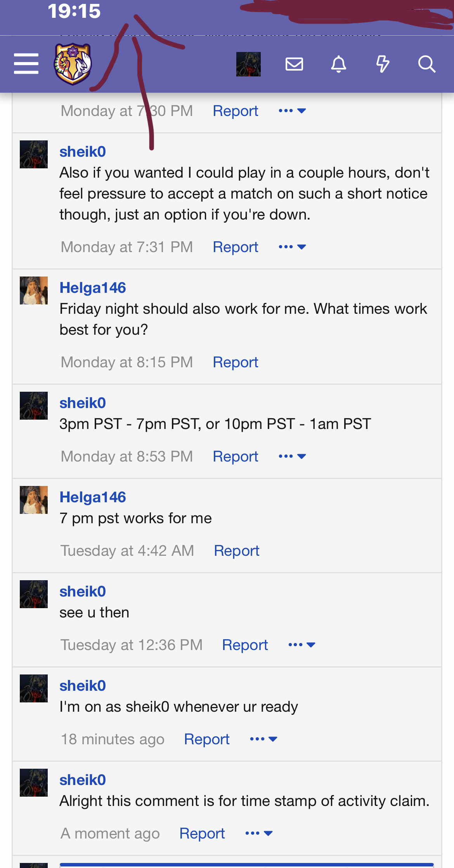Report the Monday 8:15 PM Helga146 comment
454x868 pixels.
236,362
